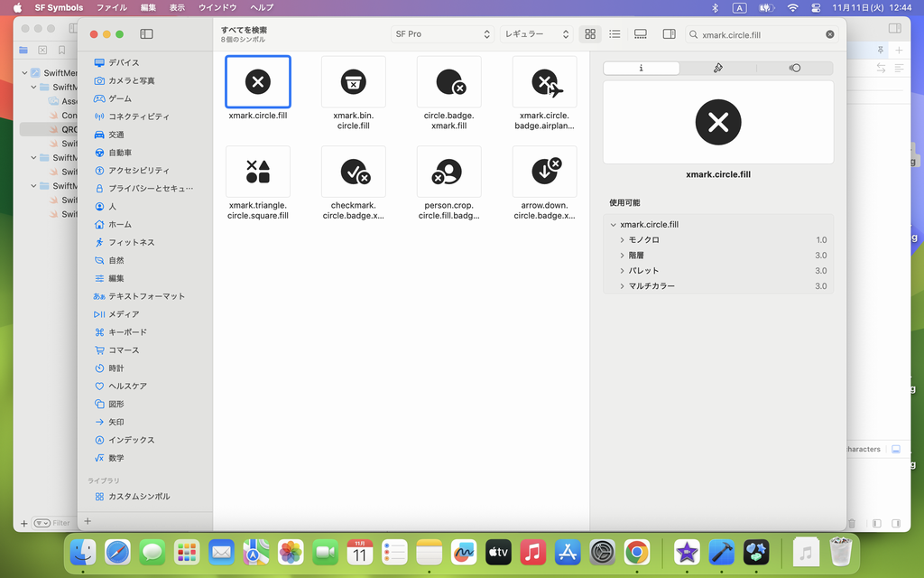The height and width of the screenshot is (578, 924).
Task: Open the SF Pro font dropdown
Action: 442,34
